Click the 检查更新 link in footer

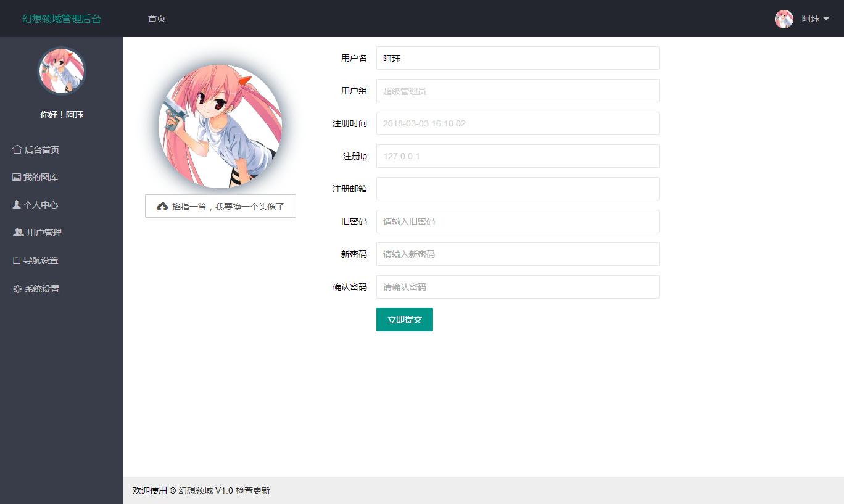[253, 490]
